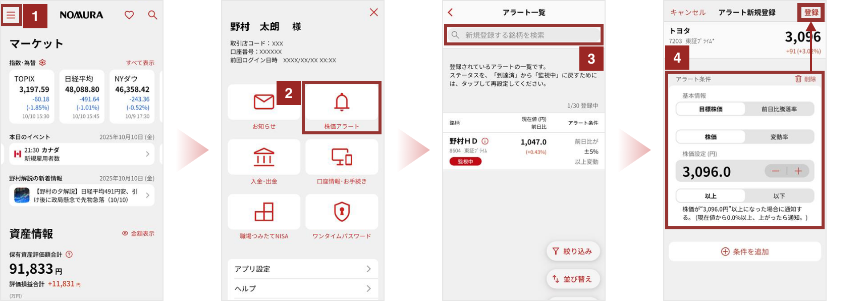Click the 新規登録する銘柄を検索 search field

click(x=524, y=35)
